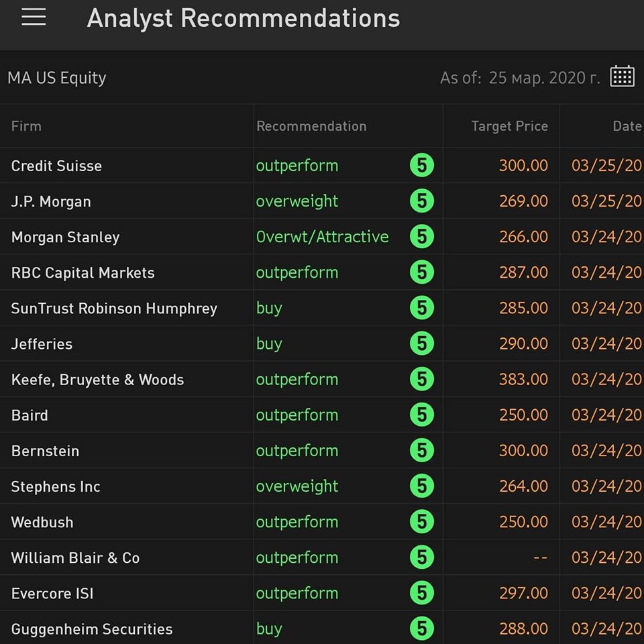644x644 pixels.
Task: Click Baird rating 5 badge
Action: click(422, 415)
